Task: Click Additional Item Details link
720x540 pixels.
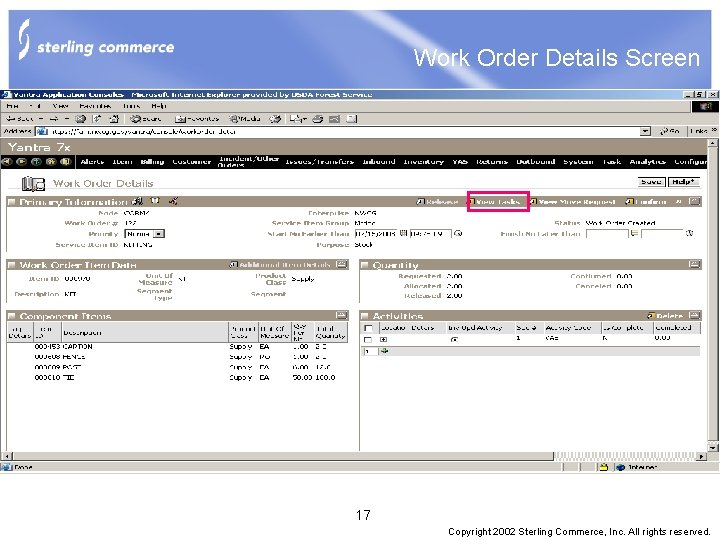Action: pos(280,265)
